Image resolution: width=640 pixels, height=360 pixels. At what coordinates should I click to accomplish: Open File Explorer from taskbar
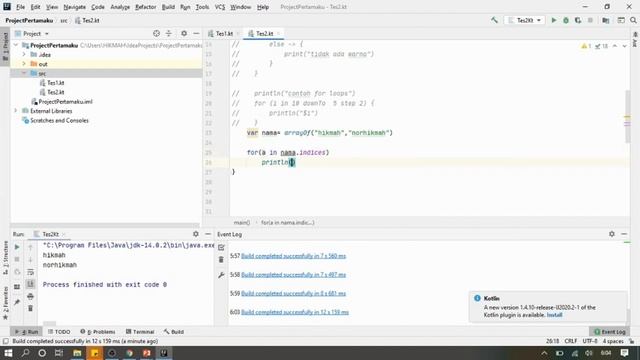[77, 353]
